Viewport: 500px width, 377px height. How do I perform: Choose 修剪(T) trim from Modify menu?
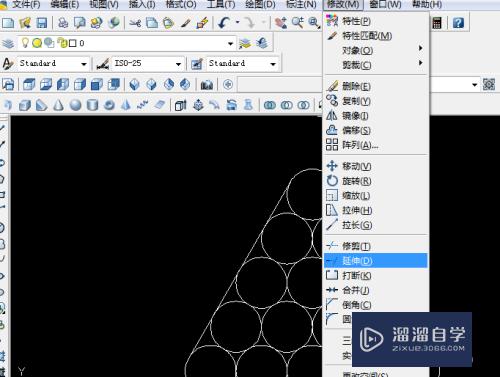(376, 246)
